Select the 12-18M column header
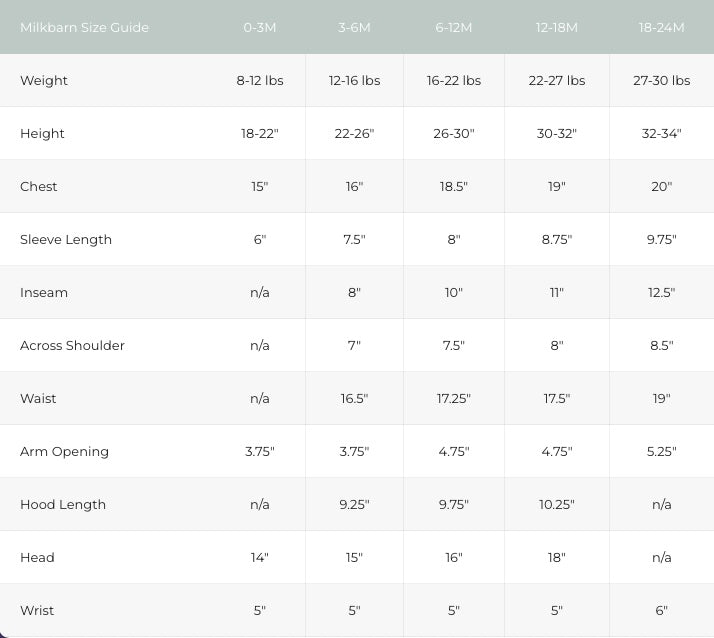This screenshot has height=638, width=714. (x=556, y=27)
